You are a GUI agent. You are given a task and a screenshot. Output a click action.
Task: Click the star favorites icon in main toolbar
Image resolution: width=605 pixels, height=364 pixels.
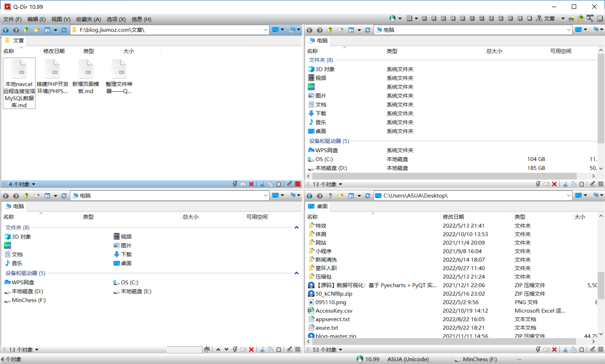pos(580,19)
